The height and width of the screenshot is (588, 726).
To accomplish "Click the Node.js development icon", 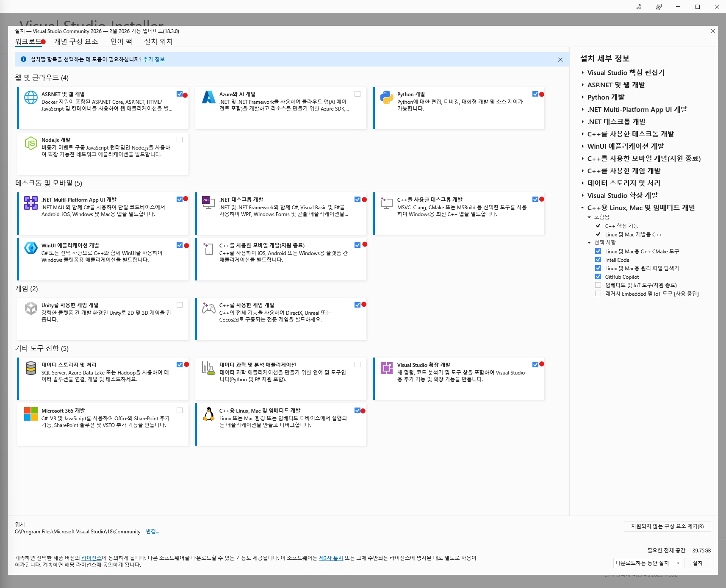I will [x=30, y=143].
